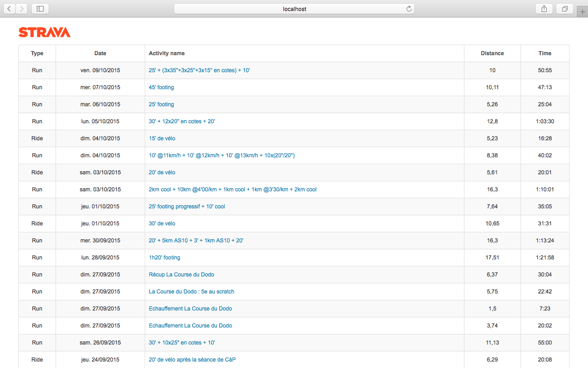The height and width of the screenshot is (368, 588).
Task: Open the "25' footing" activity link
Action: click(161, 104)
